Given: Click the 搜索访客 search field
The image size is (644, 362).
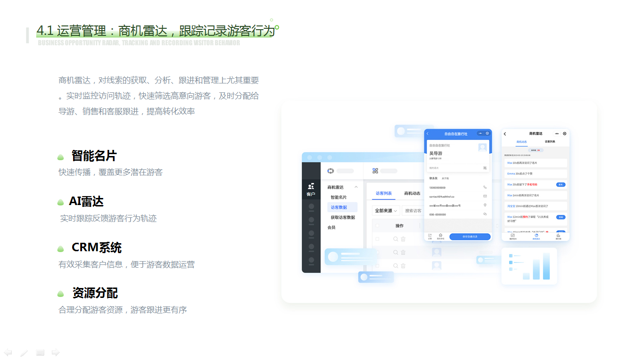Looking at the screenshot, I should point(413,211).
